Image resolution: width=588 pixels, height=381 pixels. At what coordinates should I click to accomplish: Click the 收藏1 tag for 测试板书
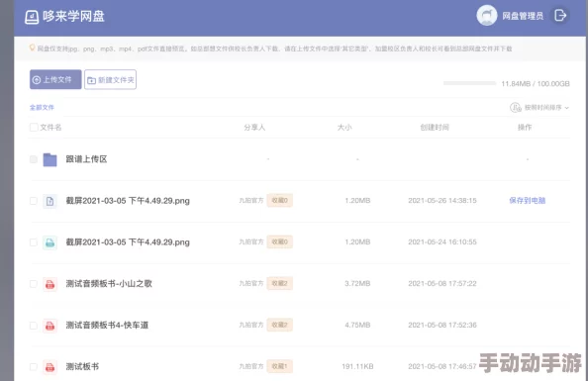(280, 366)
